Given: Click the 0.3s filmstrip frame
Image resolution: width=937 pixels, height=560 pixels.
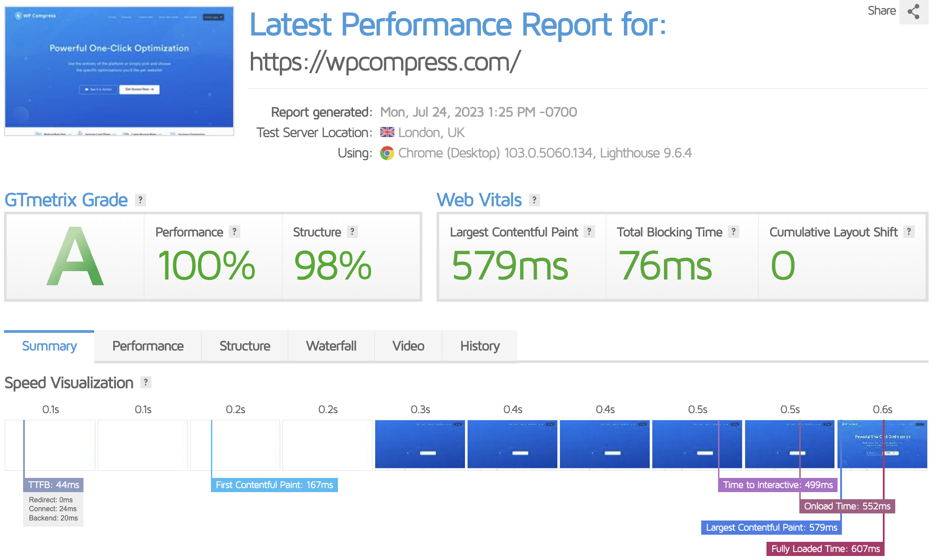Looking at the screenshot, I should point(420,445).
